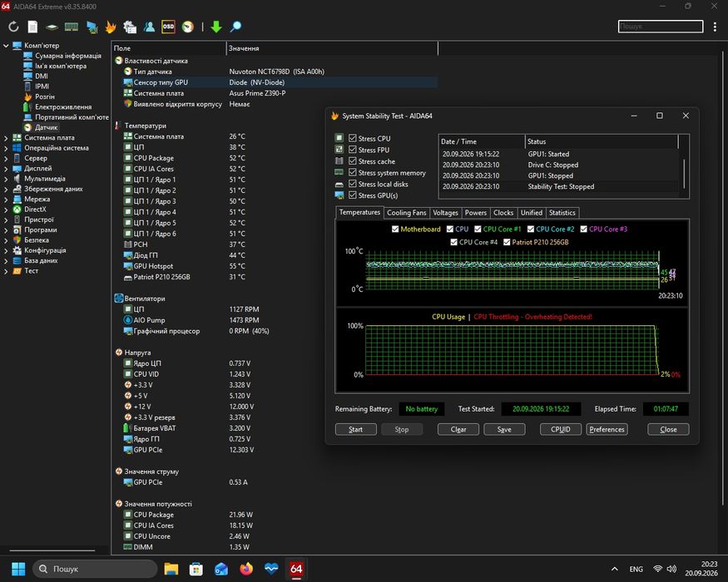The height and width of the screenshot is (582, 728).
Task: Open Preferences in System Stability Test
Action: [607, 429]
